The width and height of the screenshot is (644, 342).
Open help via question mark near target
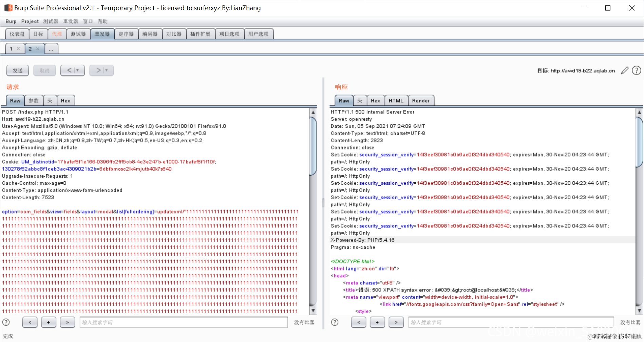(x=637, y=71)
